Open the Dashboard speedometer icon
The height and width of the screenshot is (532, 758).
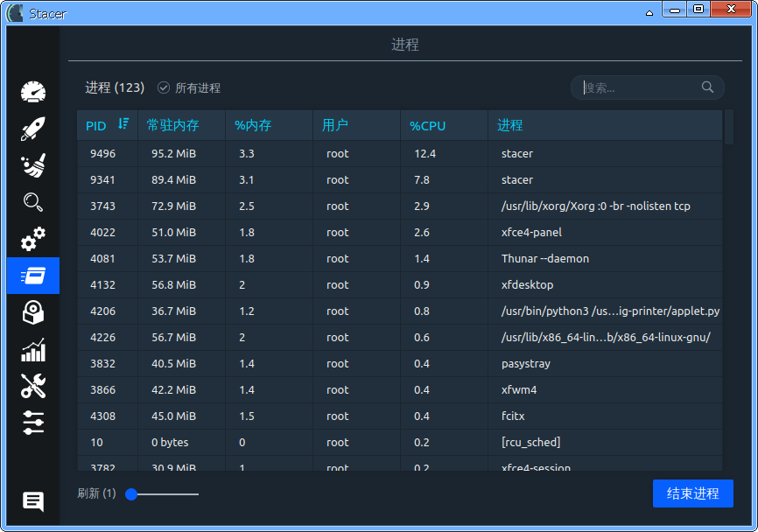[x=33, y=92]
